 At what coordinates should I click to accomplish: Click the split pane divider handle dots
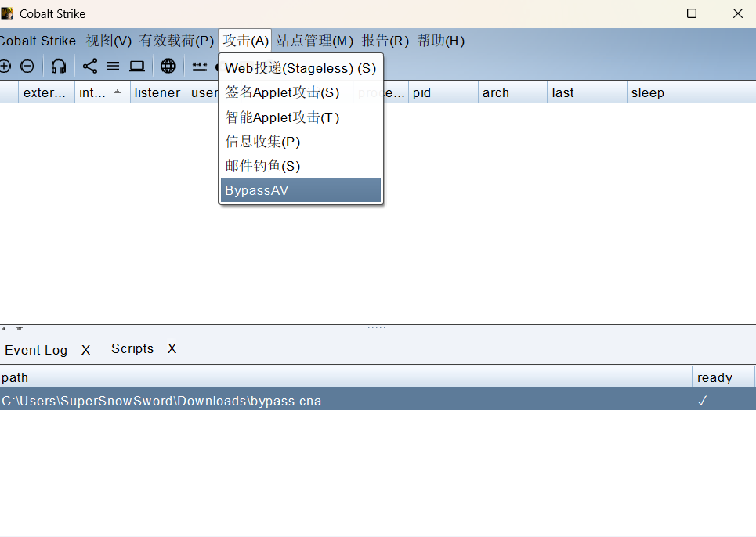pyautogui.click(x=376, y=329)
